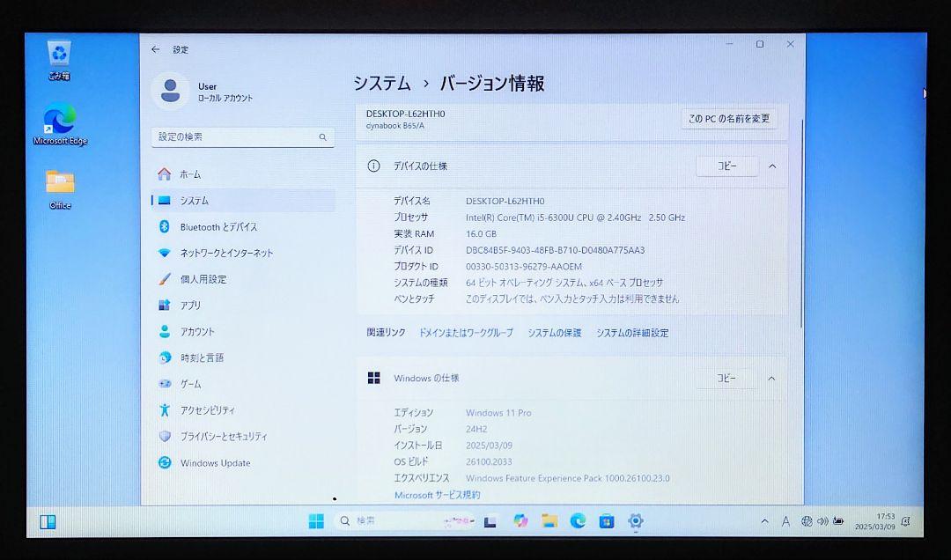Click the Settings gear on the taskbar
The height and width of the screenshot is (560, 951).
click(636, 520)
